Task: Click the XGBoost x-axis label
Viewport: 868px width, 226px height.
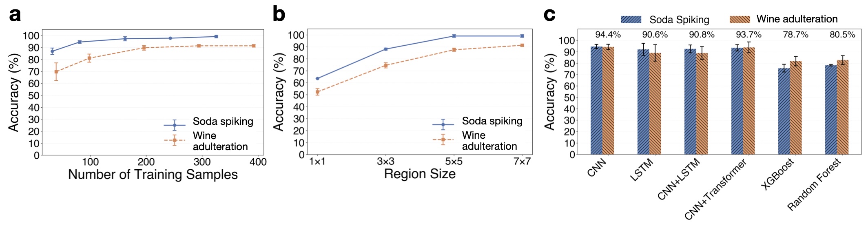Action: point(777,175)
